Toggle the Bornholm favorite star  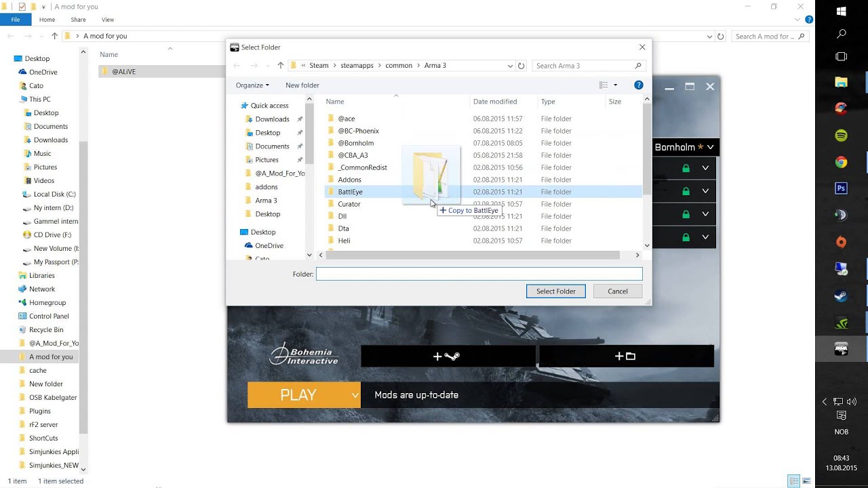(700, 147)
